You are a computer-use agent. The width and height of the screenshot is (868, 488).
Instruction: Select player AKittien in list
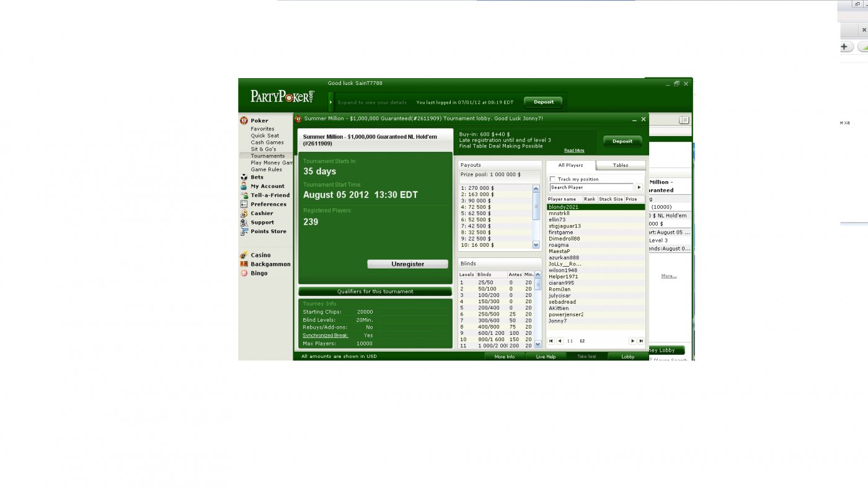596,308
